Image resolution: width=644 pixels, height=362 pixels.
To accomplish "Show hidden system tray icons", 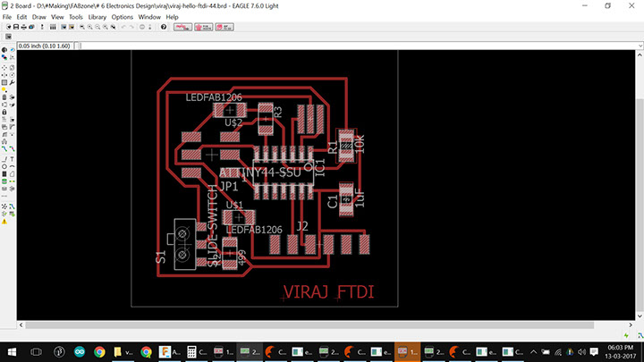I will (x=533, y=352).
